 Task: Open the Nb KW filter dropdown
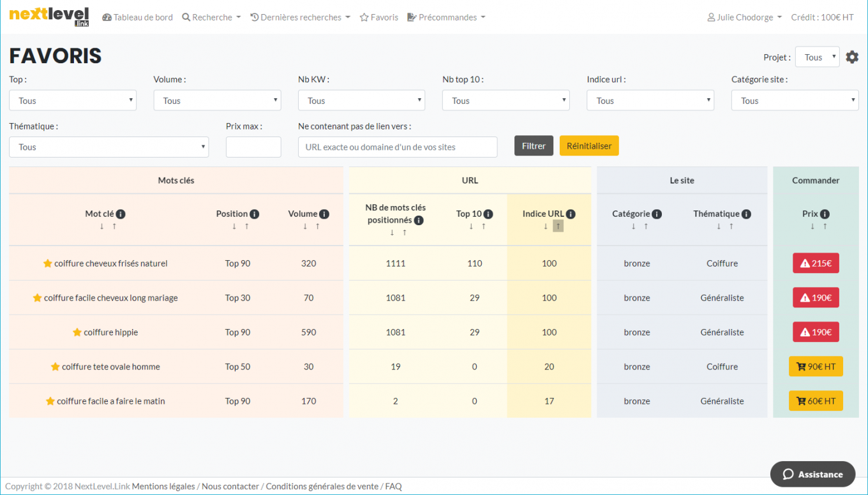pos(361,100)
